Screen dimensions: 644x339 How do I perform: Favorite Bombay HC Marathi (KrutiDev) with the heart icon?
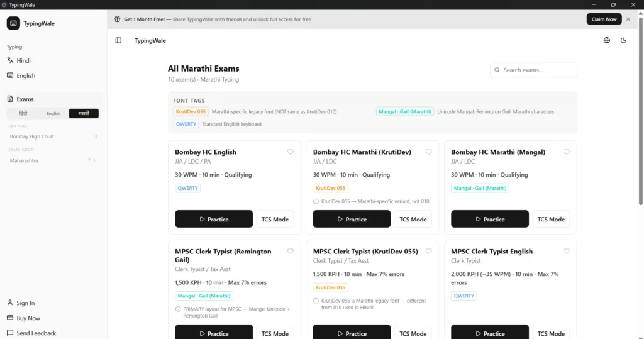[x=428, y=152]
